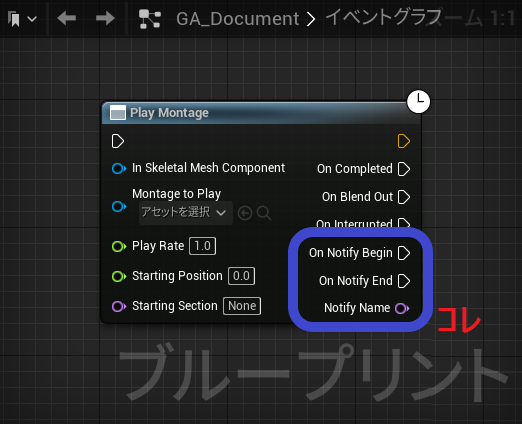Click the graph icon beside GA_Document

pos(150,19)
